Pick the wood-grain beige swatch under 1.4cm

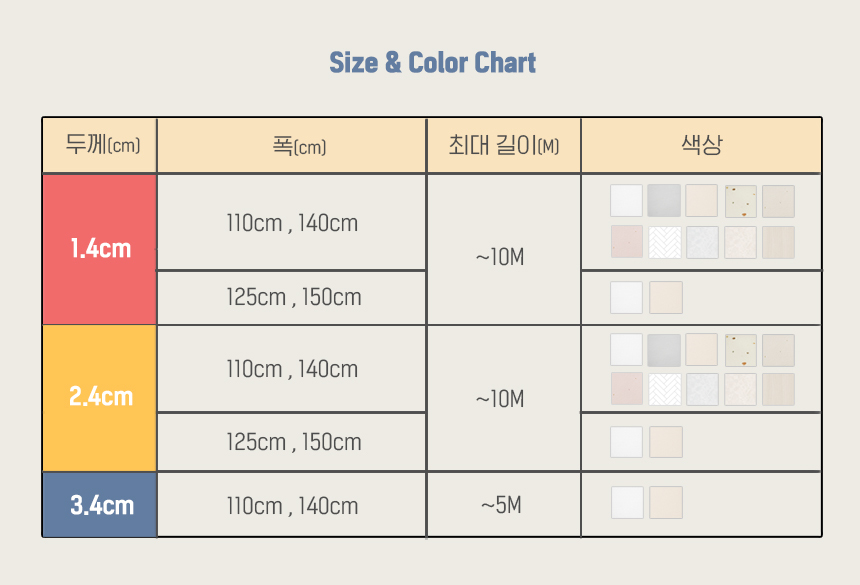coord(778,242)
